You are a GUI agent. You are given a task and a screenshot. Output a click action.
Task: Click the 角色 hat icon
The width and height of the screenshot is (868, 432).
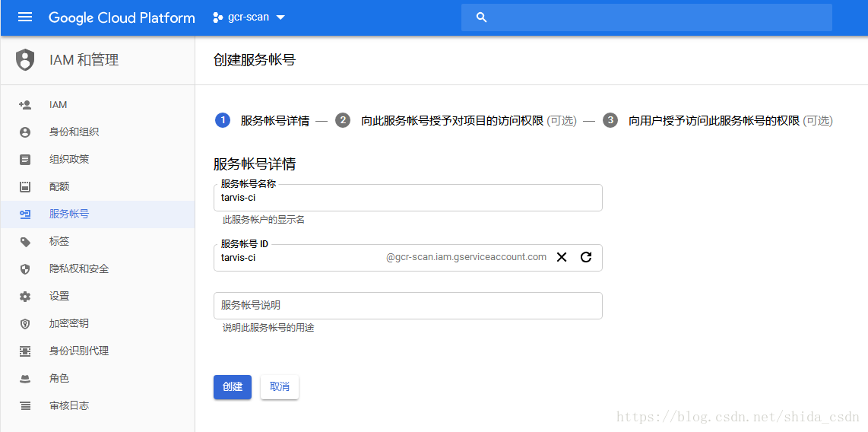click(x=25, y=379)
